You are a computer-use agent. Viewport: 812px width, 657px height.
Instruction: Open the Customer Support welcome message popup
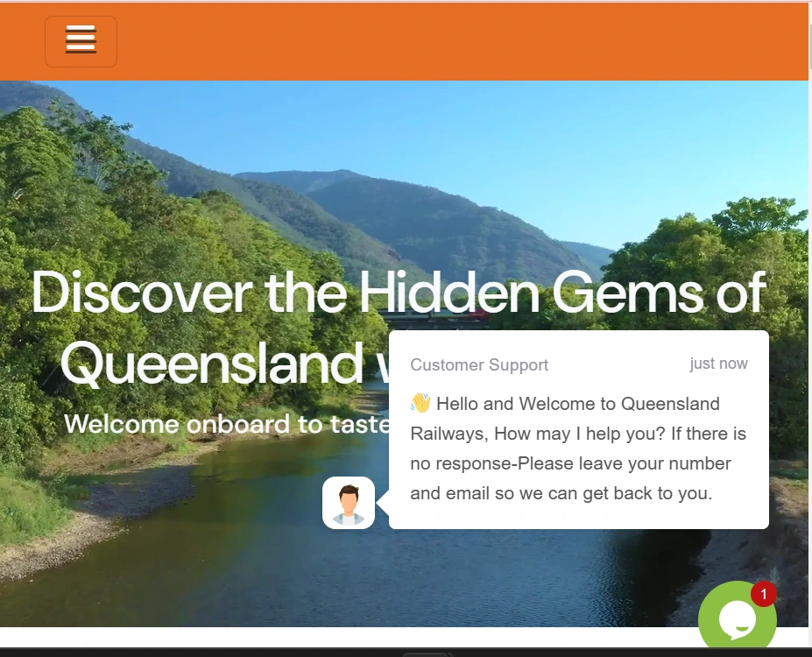pos(578,430)
